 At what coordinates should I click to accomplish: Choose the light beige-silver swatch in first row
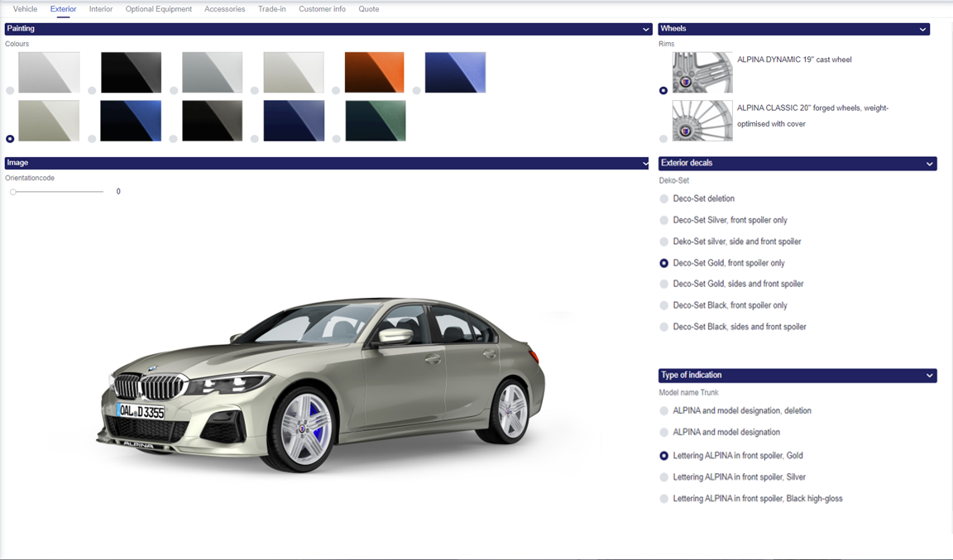[x=294, y=72]
